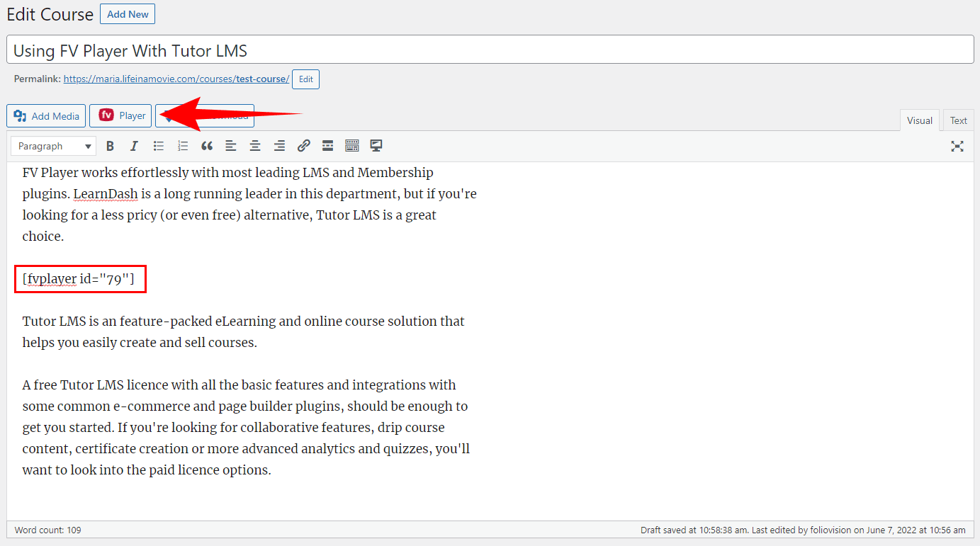This screenshot has height=546, width=980.
Task: Toggle italic formatting
Action: coord(134,146)
